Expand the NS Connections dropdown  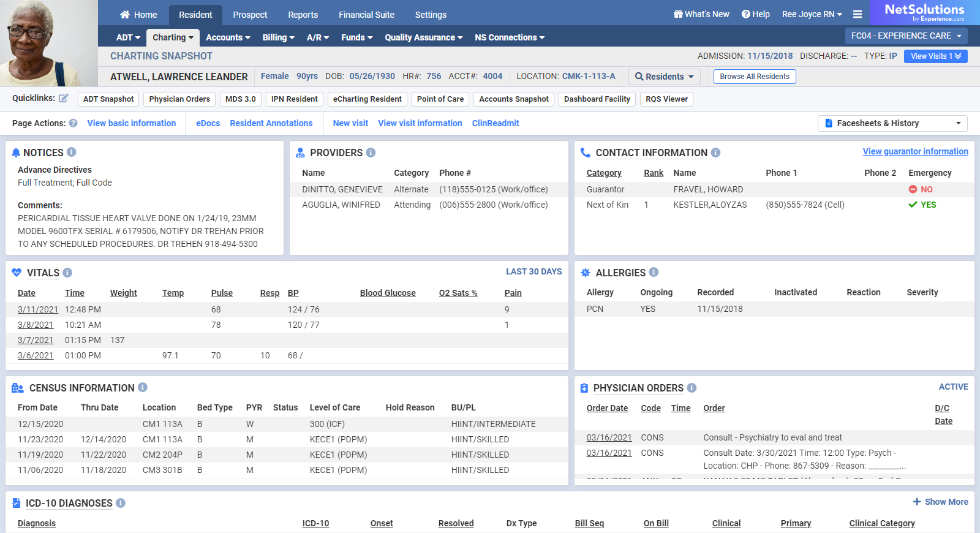tap(510, 37)
